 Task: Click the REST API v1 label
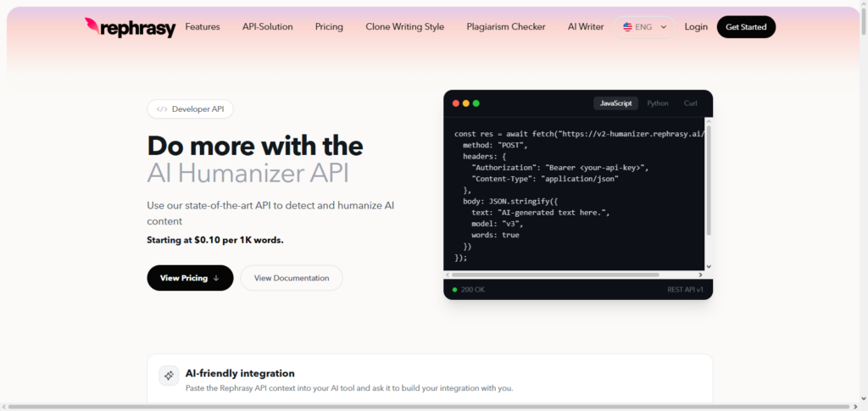[x=685, y=289]
